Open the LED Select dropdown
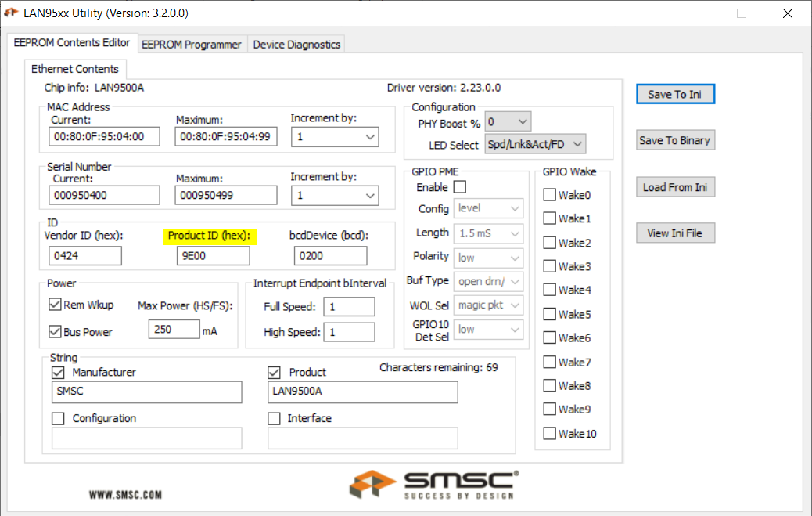 pyautogui.click(x=535, y=144)
